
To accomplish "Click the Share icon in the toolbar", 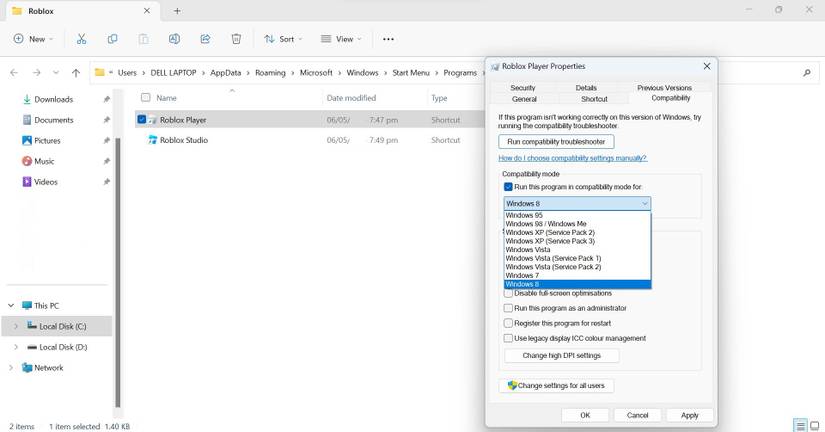I will [x=205, y=39].
